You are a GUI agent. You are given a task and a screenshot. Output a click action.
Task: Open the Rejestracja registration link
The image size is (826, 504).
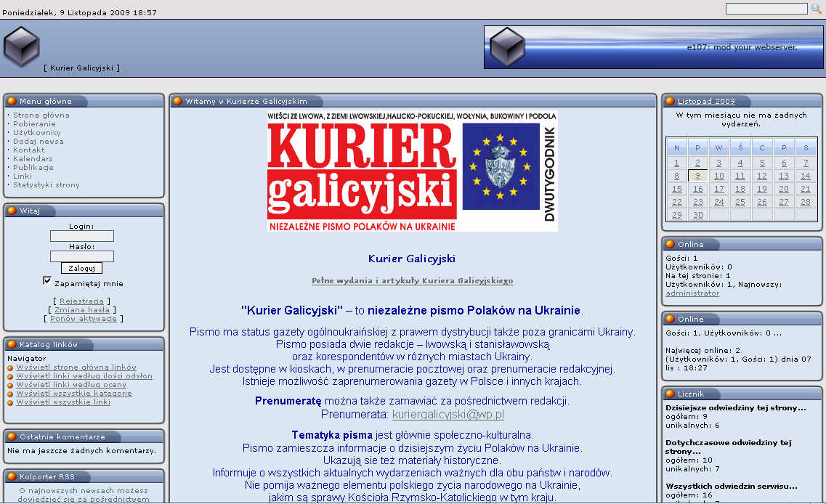pyautogui.click(x=81, y=301)
